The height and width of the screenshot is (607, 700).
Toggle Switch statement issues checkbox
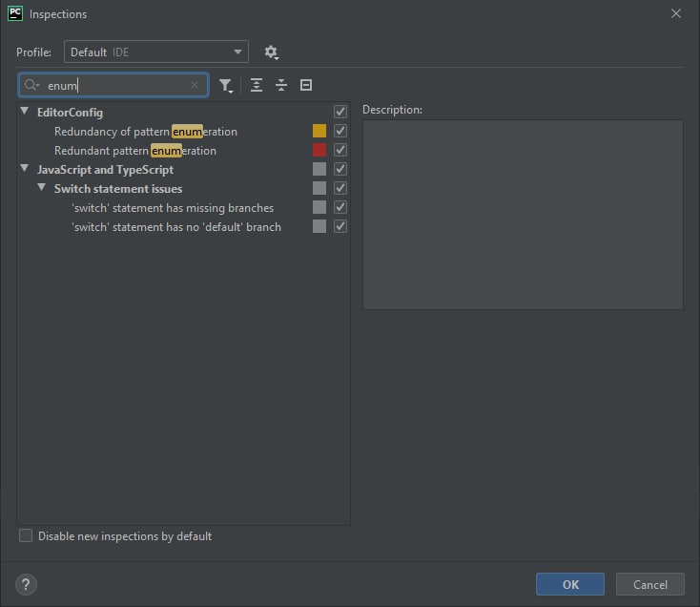[x=340, y=188]
